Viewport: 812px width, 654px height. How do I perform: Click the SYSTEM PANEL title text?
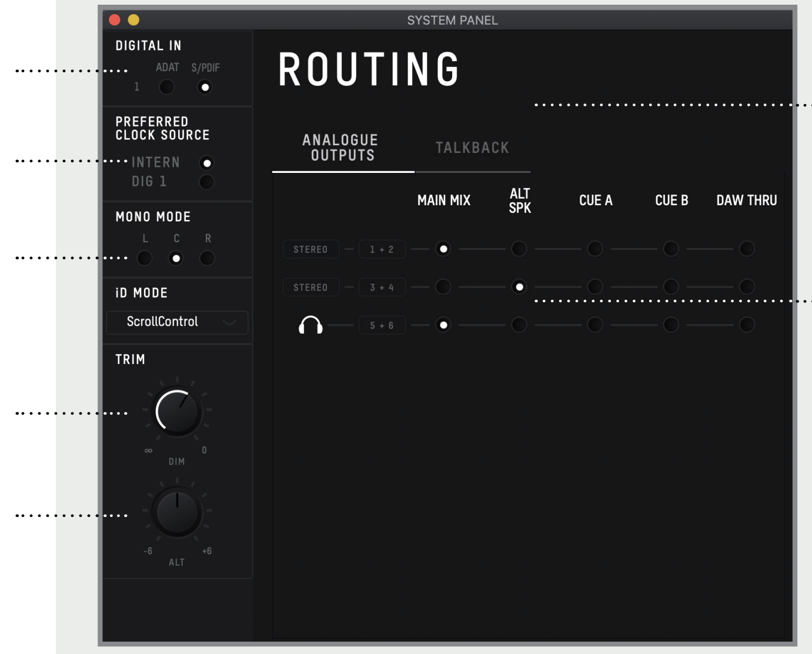[452, 21]
